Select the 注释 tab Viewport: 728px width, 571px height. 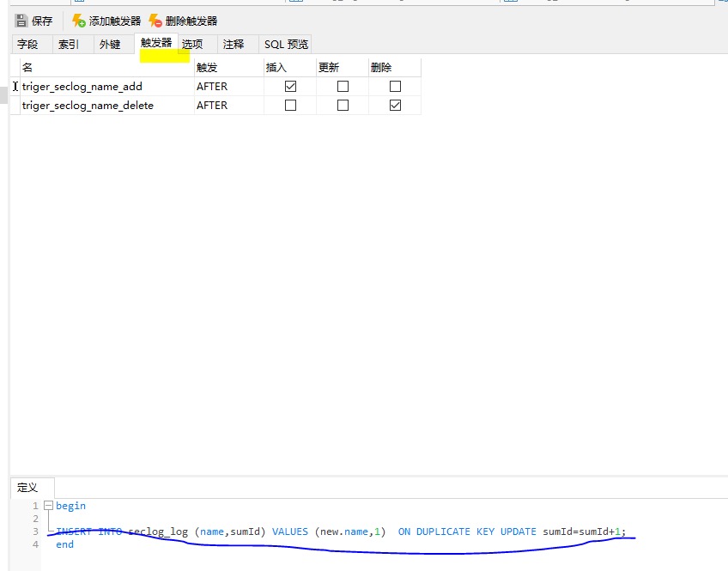pyautogui.click(x=234, y=45)
